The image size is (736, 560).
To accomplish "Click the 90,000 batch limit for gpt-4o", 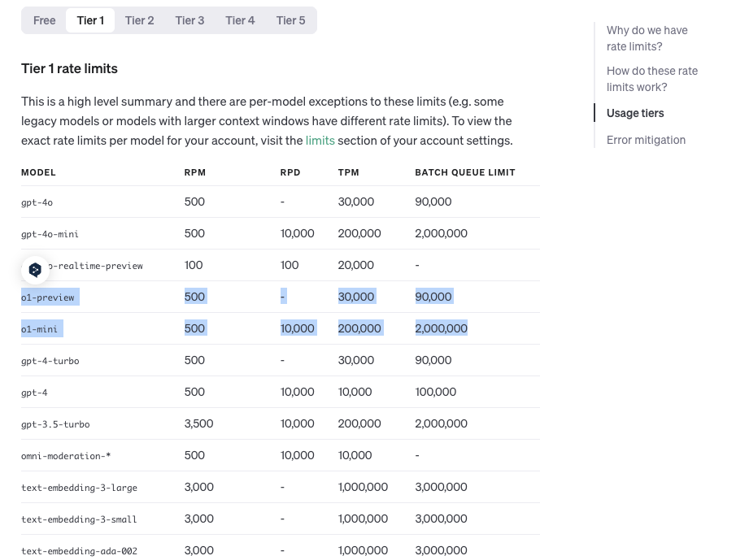I will point(433,202).
